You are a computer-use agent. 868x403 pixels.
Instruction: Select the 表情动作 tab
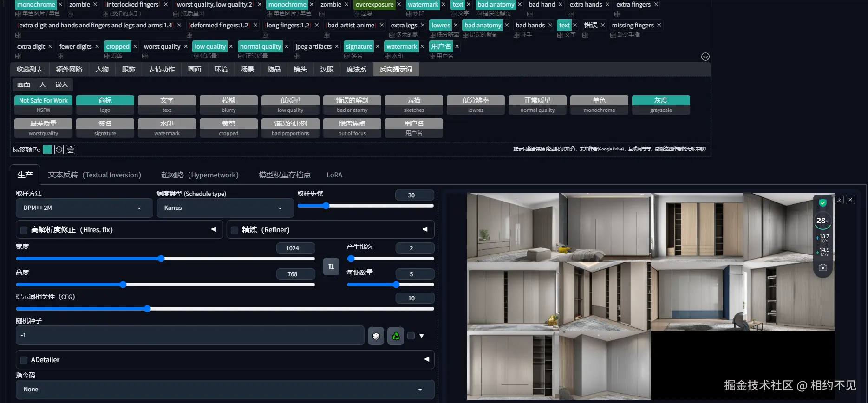[x=162, y=70]
